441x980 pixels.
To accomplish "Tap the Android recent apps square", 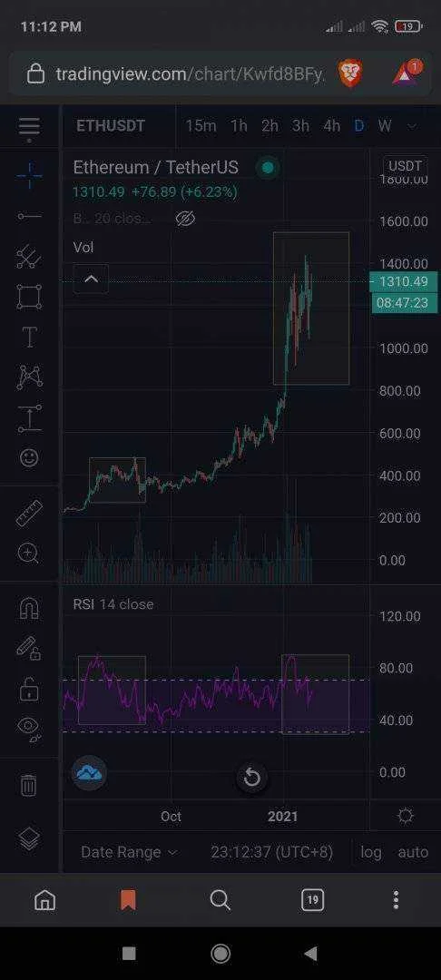I will [x=129, y=953].
